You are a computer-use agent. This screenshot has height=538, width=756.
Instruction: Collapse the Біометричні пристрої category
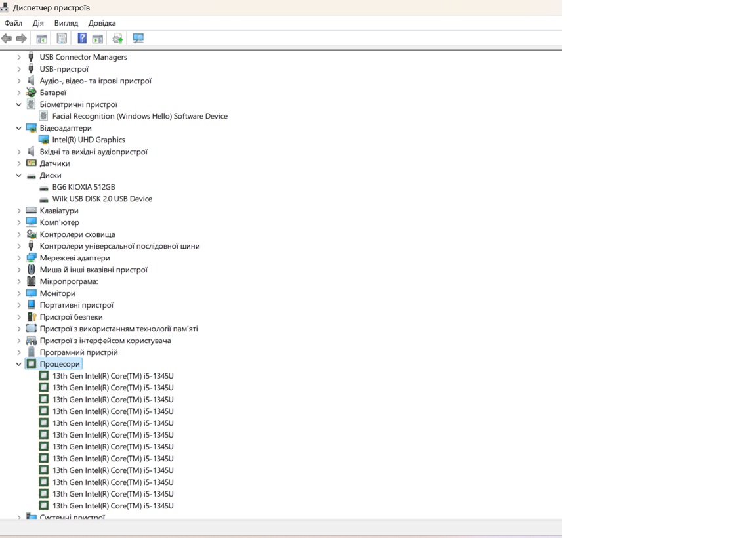tap(19, 104)
